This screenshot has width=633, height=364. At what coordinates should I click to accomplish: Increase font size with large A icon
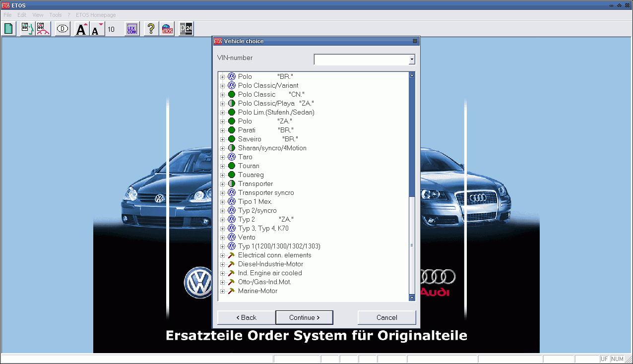(82, 29)
